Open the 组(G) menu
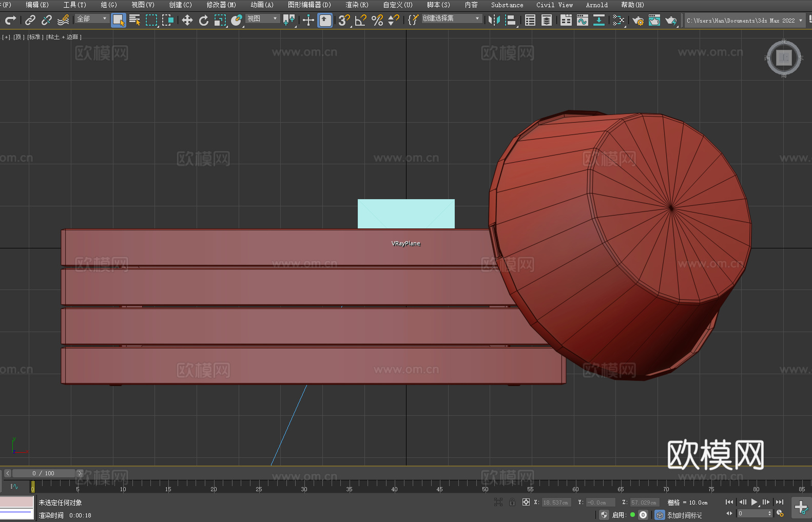The width and height of the screenshot is (812, 522). pos(109,5)
